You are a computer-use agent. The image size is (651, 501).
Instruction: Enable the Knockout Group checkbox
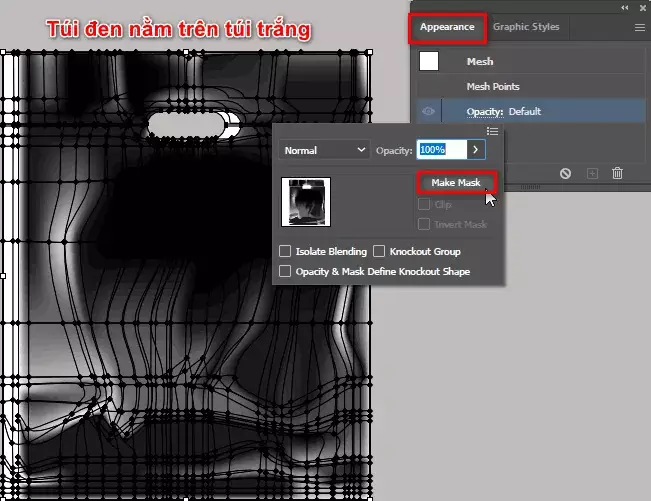click(379, 252)
